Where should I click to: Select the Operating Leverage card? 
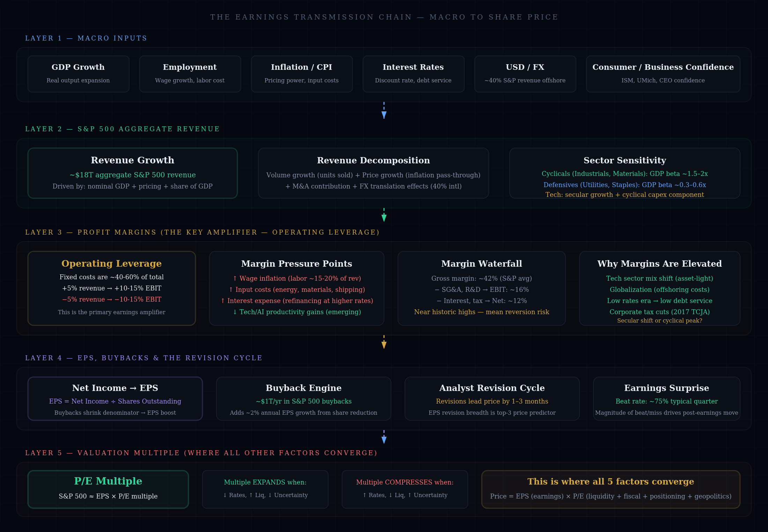(112, 288)
